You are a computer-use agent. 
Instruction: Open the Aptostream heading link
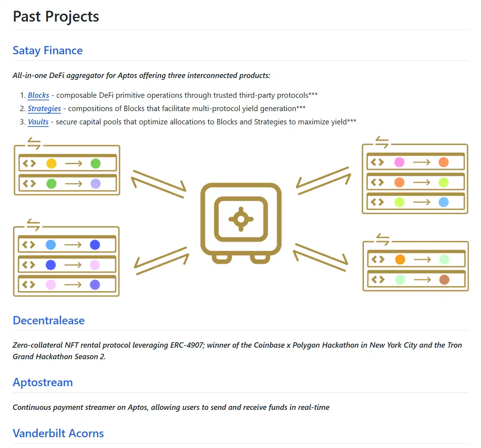[x=43, y=382]
